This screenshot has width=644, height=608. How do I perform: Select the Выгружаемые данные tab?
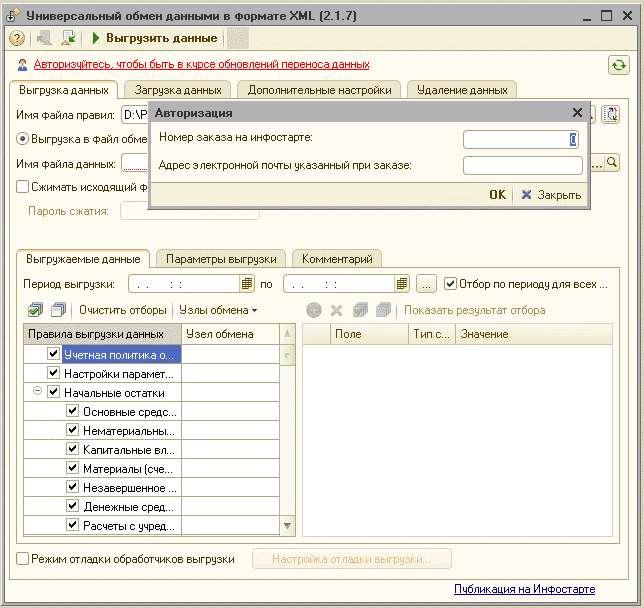click(83, 259)
